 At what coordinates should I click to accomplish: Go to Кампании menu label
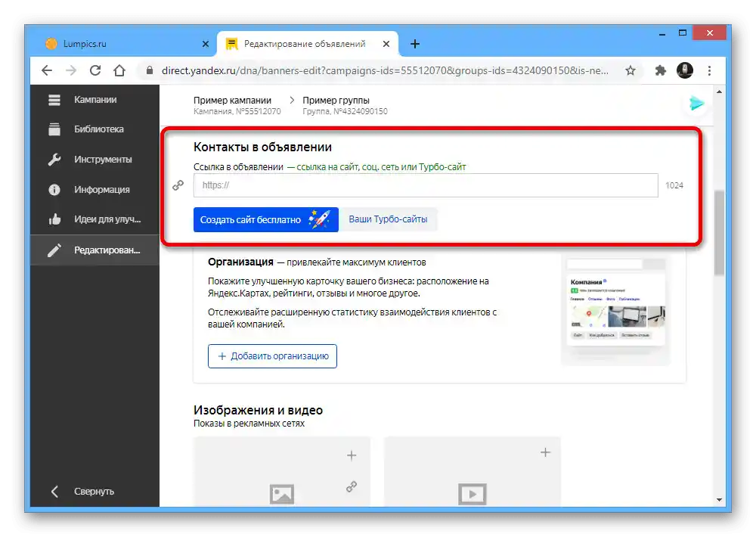coord(95,99)
